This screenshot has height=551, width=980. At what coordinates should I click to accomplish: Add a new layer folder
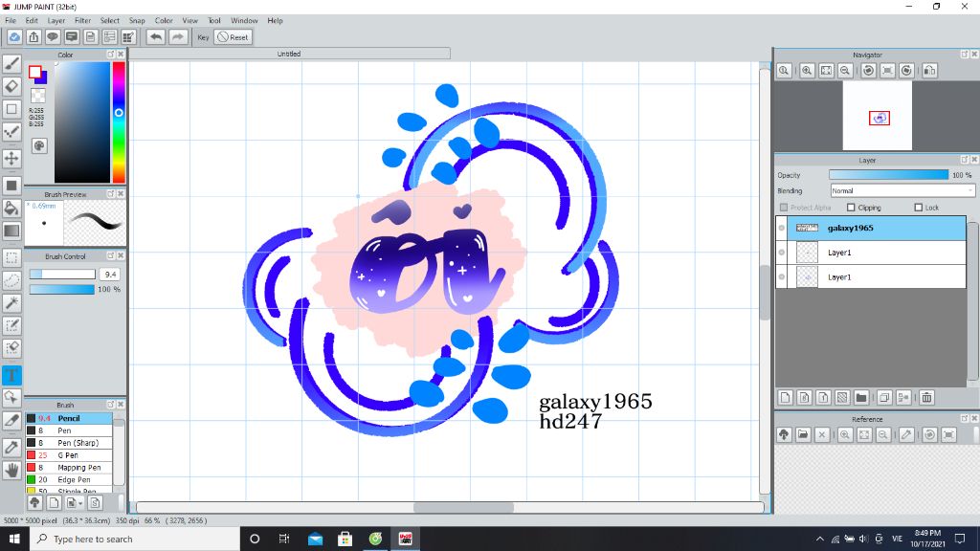pyautogui.click(x=861, y=397)
